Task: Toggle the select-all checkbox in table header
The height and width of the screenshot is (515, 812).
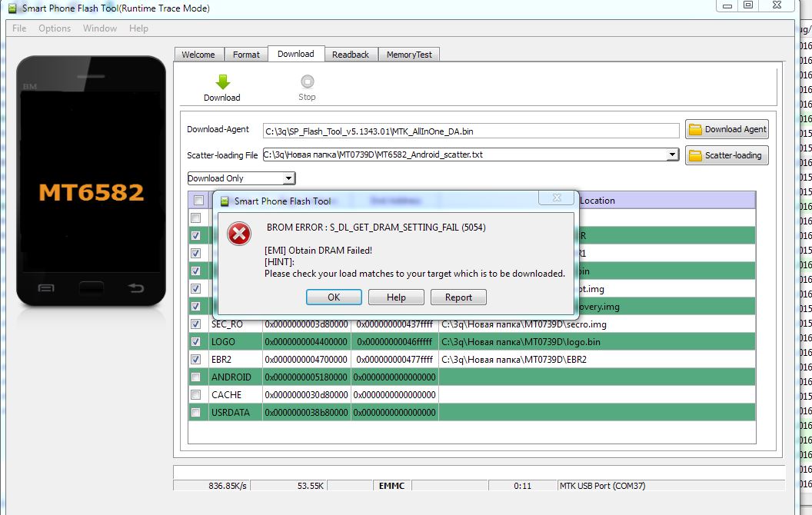Action: coord(198,201)
